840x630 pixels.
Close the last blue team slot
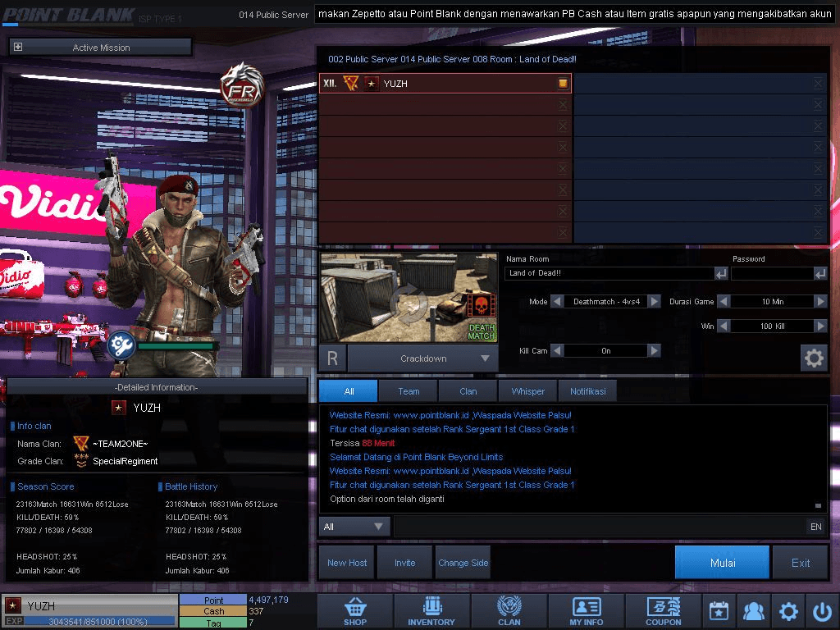coord(818,232)
